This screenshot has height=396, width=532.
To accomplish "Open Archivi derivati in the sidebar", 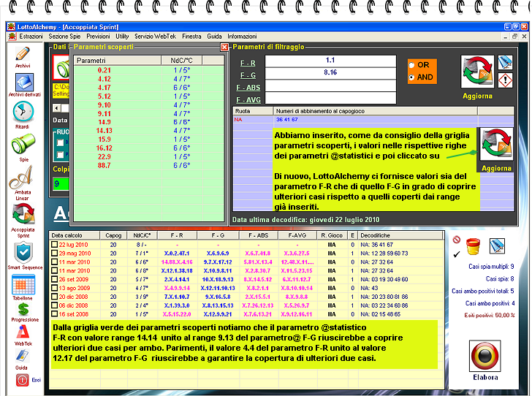I will 23,83.
